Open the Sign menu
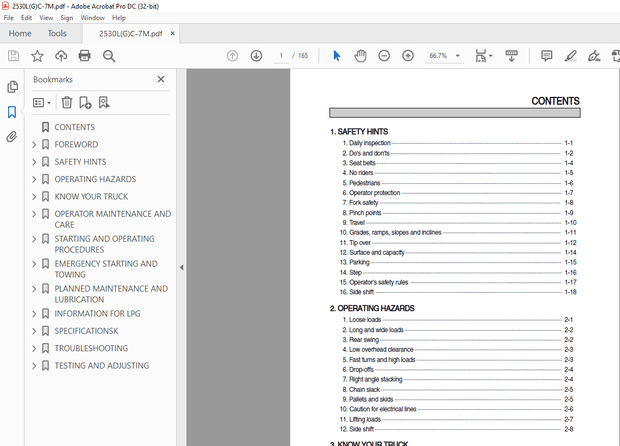This screenshot has width=620, height=446. pyautogui.click(x=66, y=18)
